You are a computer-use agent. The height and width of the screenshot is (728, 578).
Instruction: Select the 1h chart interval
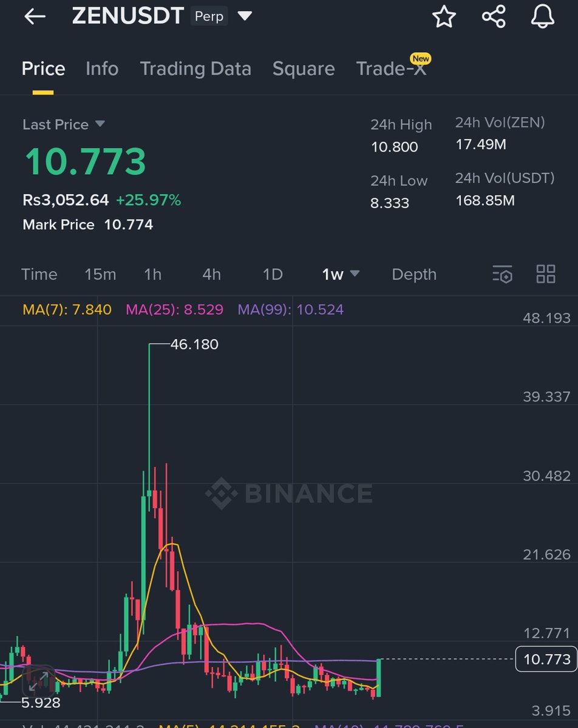point(152,274)
